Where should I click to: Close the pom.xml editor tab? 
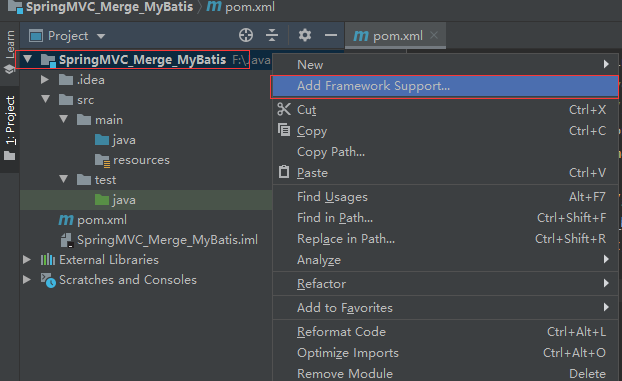click(x=434, y=35)
